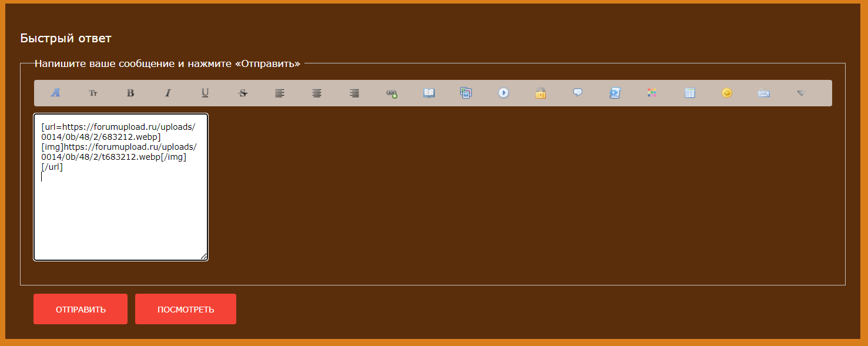Insert hidden text with lock icon
Screen dimensions: 868x346
(541, 93)
